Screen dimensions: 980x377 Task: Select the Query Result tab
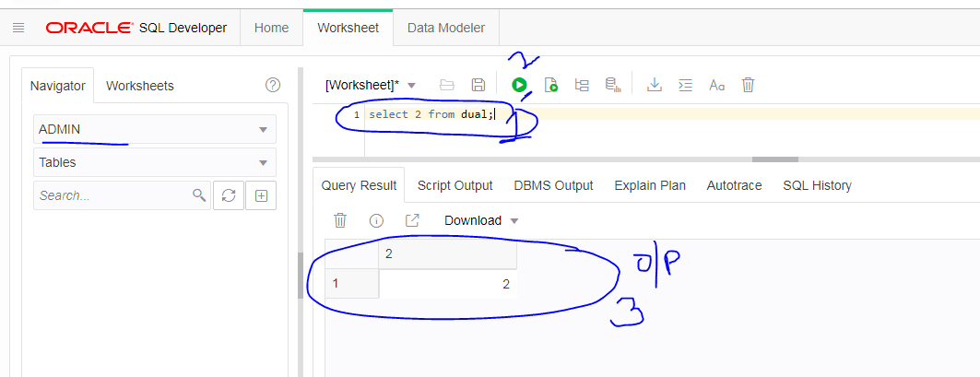click(x=359, y=185)
